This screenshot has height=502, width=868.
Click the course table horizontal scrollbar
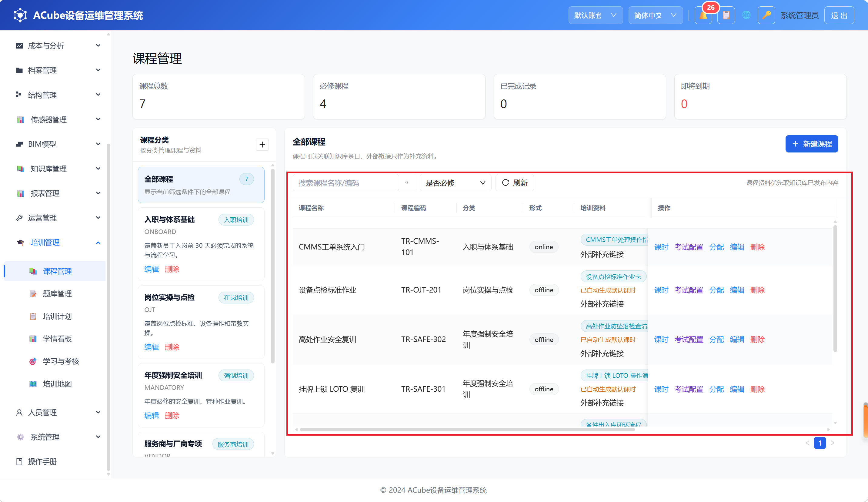tap(467, 429)
